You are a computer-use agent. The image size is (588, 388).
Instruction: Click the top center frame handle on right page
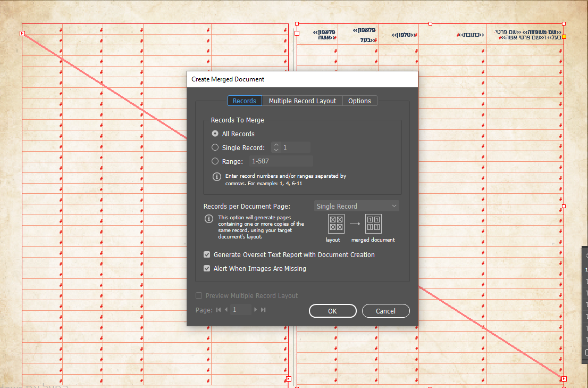[x=430, y=23]
